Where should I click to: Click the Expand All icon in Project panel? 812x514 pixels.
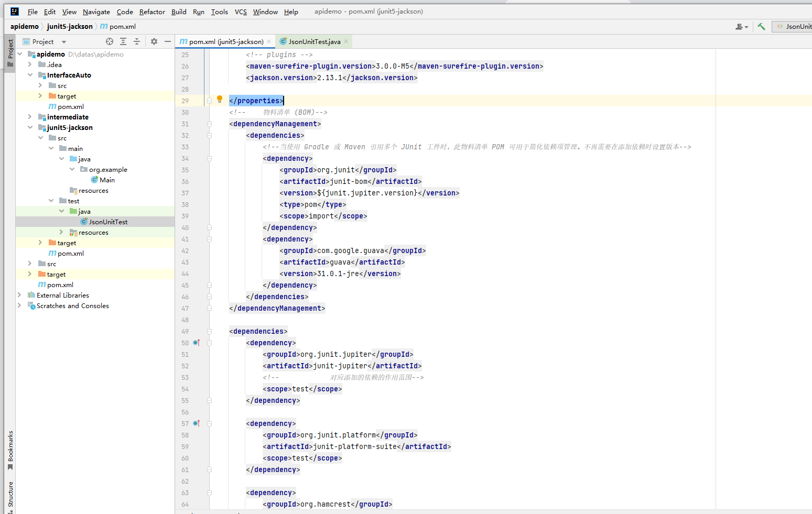click(123, 41)
